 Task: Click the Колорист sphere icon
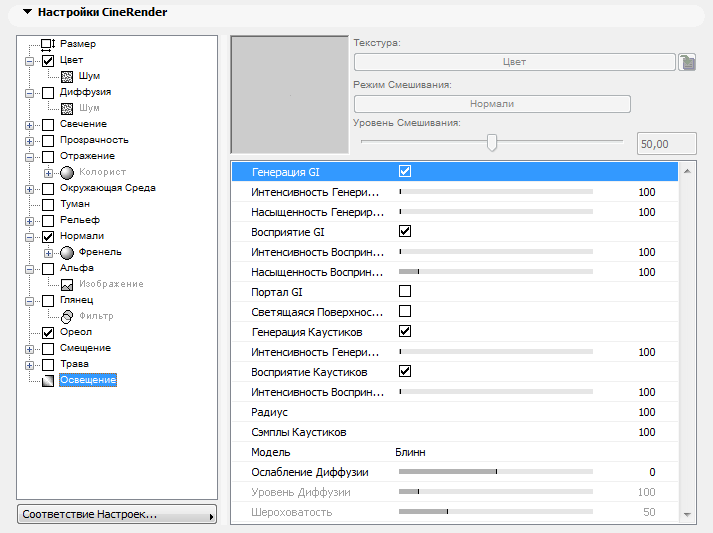(67, 173)
